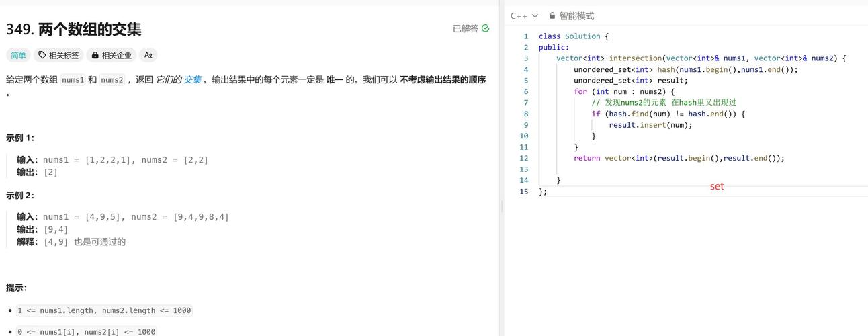Viewport: 868px width, 336px height.
Task: Click the if hash.find(num) line
Action: 668,114
